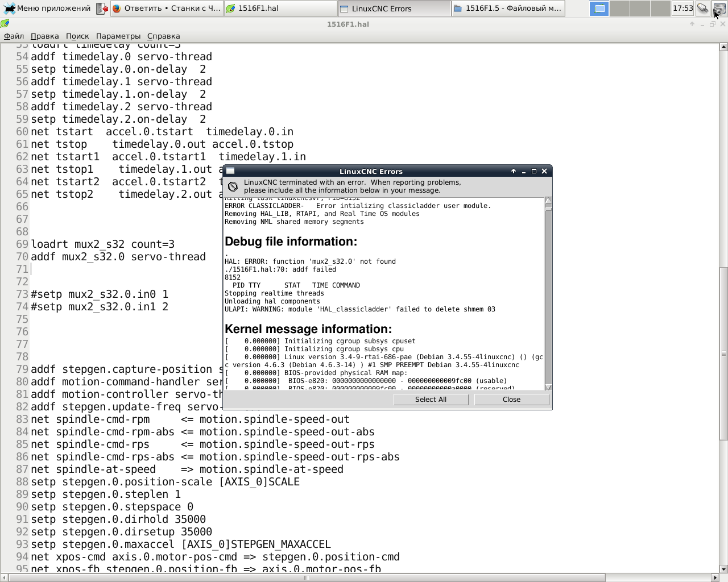The height and width of the screenshot is (582, 728).
Task: Click editor line '#setp mux2_s32.0.in1 2'
Action: 100,307
